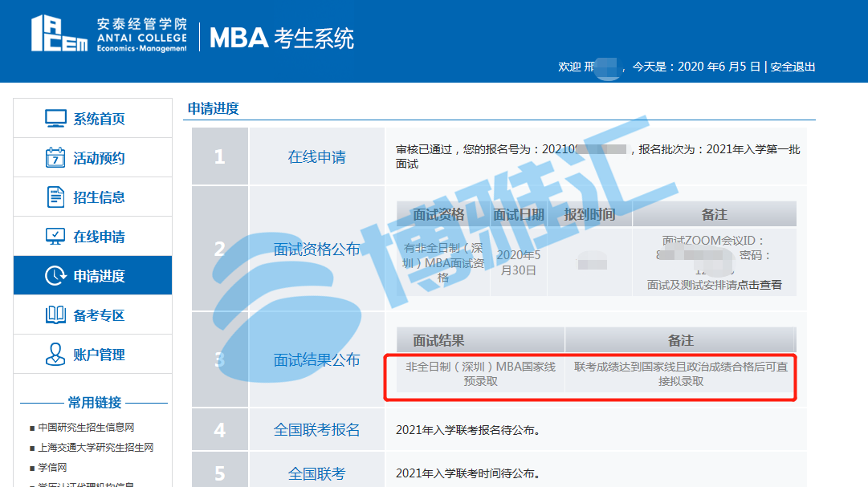Click the 2021年入学联考时间待公布 text

468,473
